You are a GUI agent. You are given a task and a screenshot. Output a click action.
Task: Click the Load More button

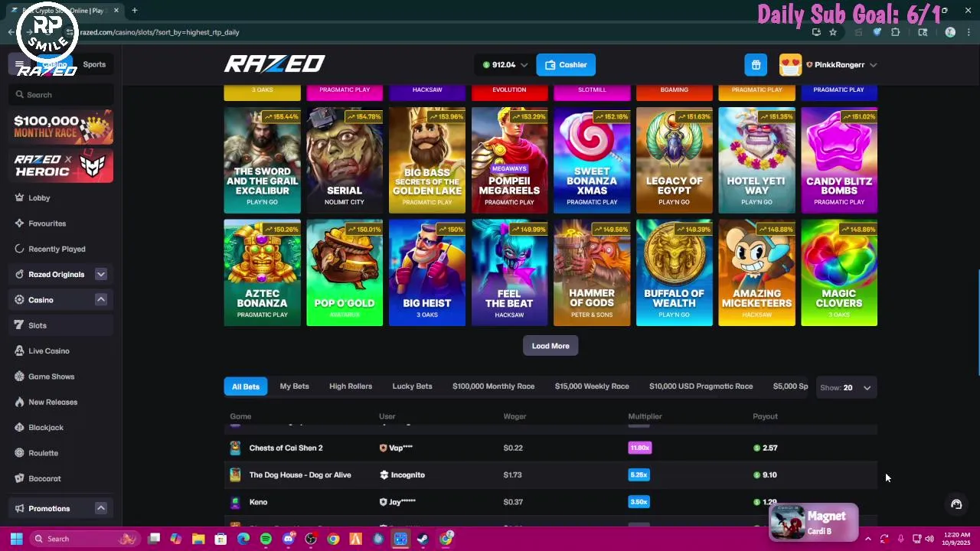point(550,346)
